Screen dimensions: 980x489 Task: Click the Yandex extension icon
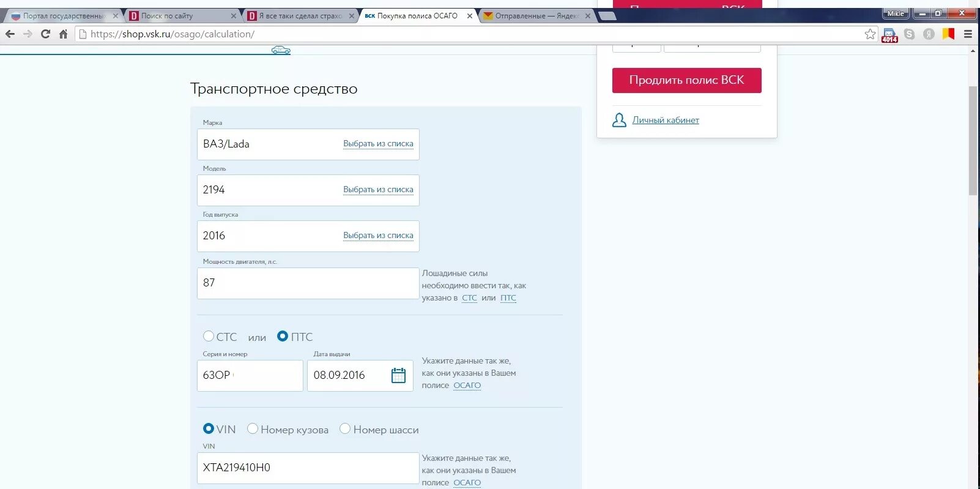pos(929,34)
